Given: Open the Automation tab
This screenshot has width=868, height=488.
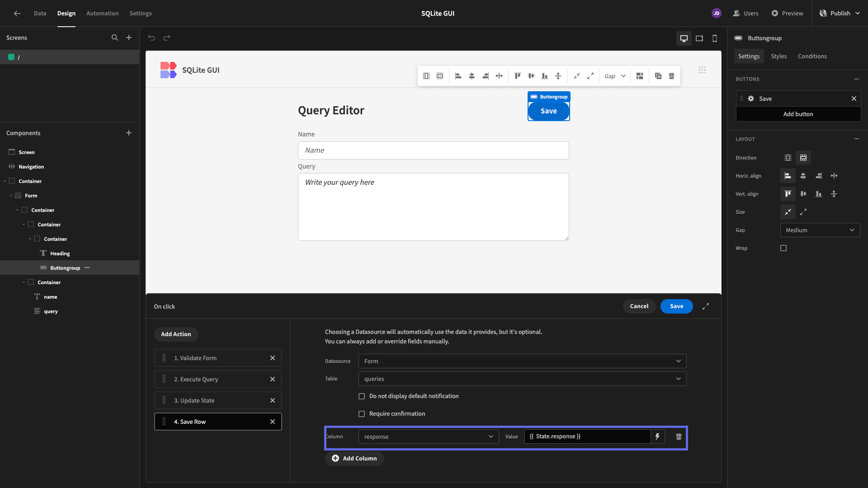Looking at the screenshot, I should pos(103,14).
